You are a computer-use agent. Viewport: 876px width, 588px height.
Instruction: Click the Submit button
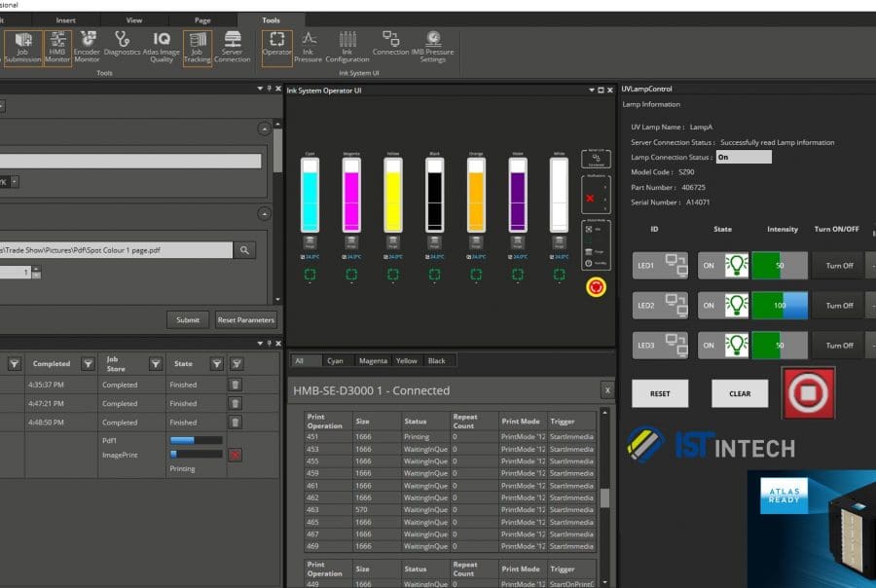tap(188, 319)
